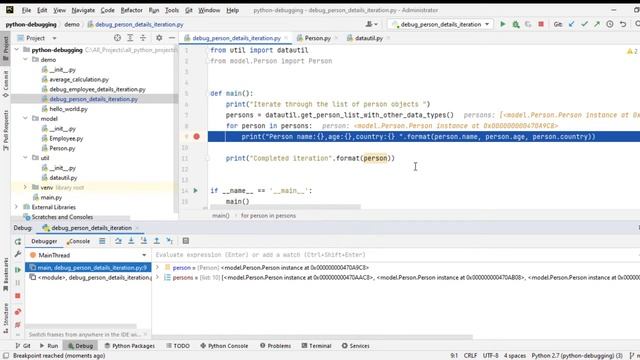Click Python 2.7 interpreter in status bar
Image resolution: width=640 pixels, height=360 pixels.
point(577,356)
